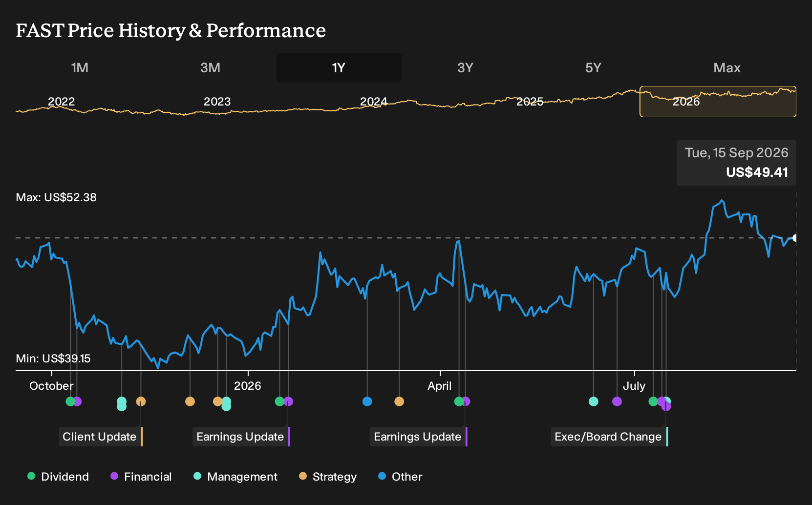Click the lone purple Financial dot left of July
This screenshot has width=812, height=505.
[x=617, y=401]
